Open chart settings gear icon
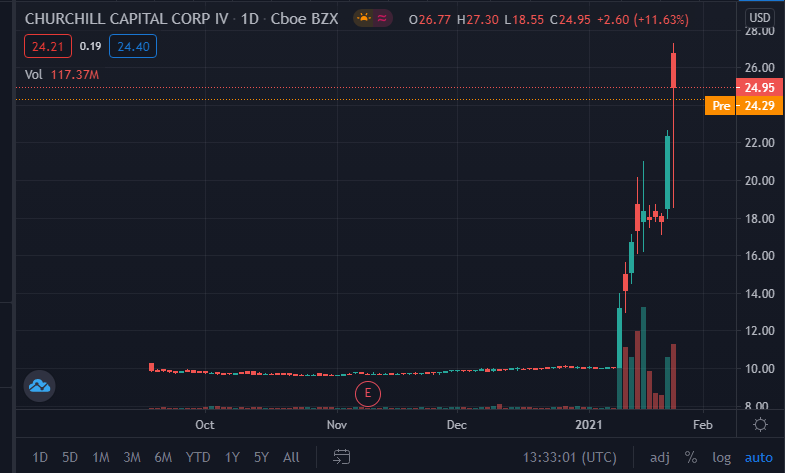785x473 pixels. coord(760,425)
